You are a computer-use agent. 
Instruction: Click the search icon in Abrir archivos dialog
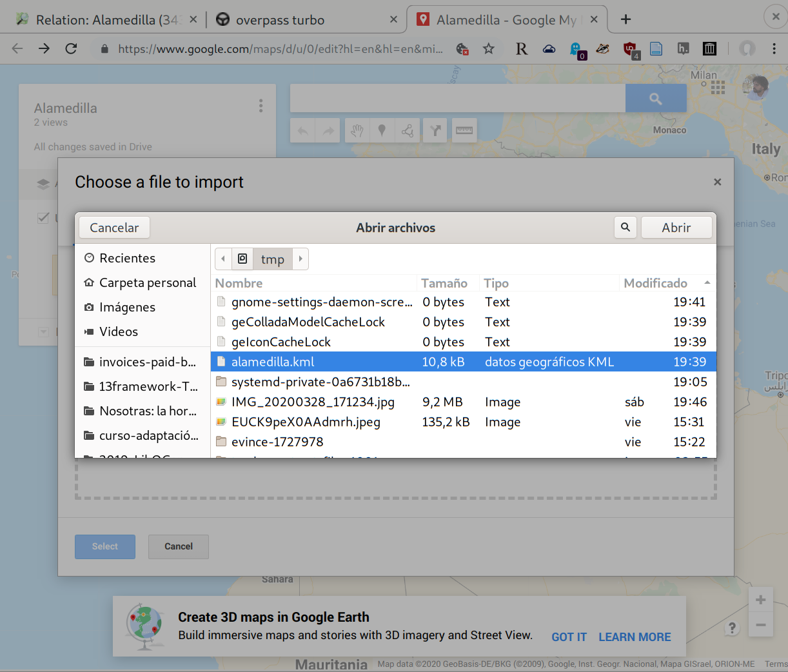pyautogui.click(x=625, y=227)
